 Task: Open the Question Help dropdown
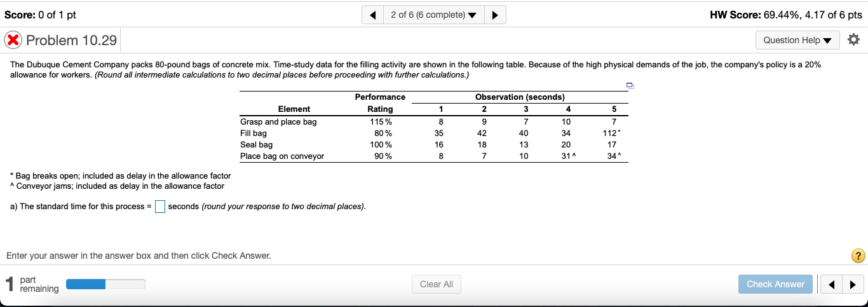tap(797, 40)
